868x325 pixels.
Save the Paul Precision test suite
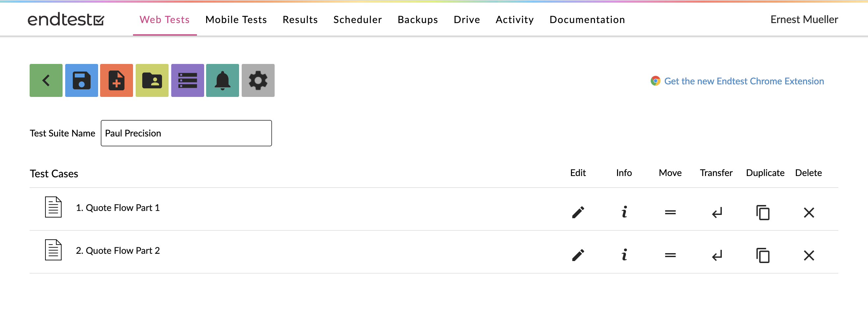(81, 80)
